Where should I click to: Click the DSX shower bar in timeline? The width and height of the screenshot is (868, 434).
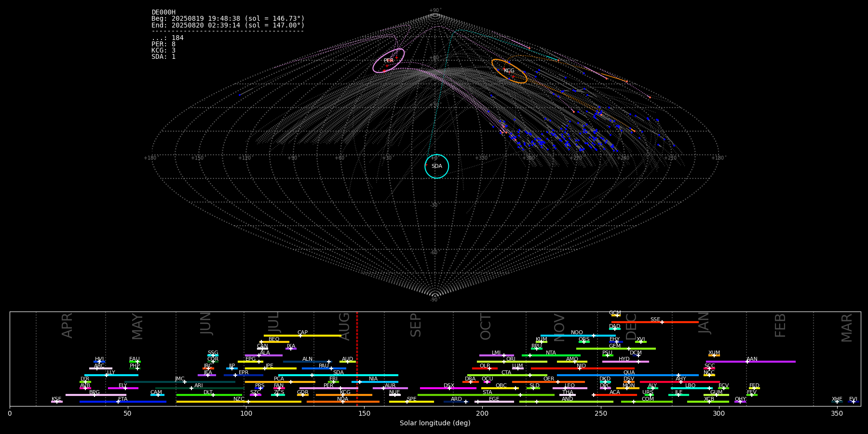448,388
